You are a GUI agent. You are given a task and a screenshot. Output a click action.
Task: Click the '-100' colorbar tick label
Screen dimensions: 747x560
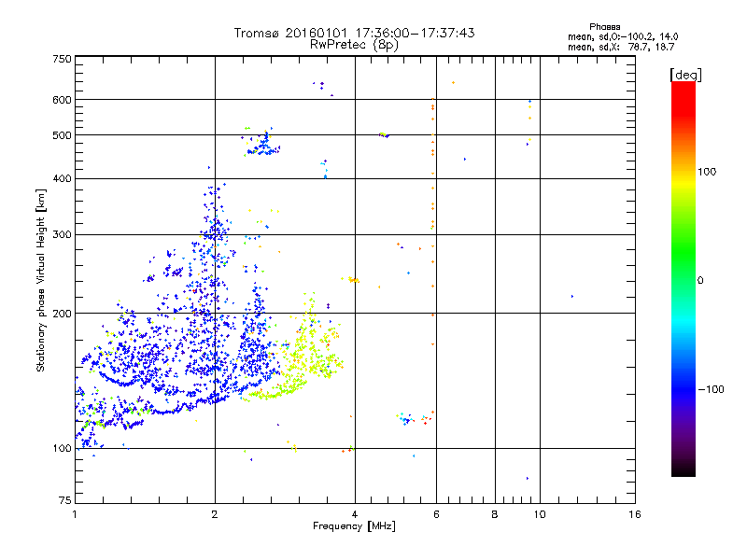711,389
